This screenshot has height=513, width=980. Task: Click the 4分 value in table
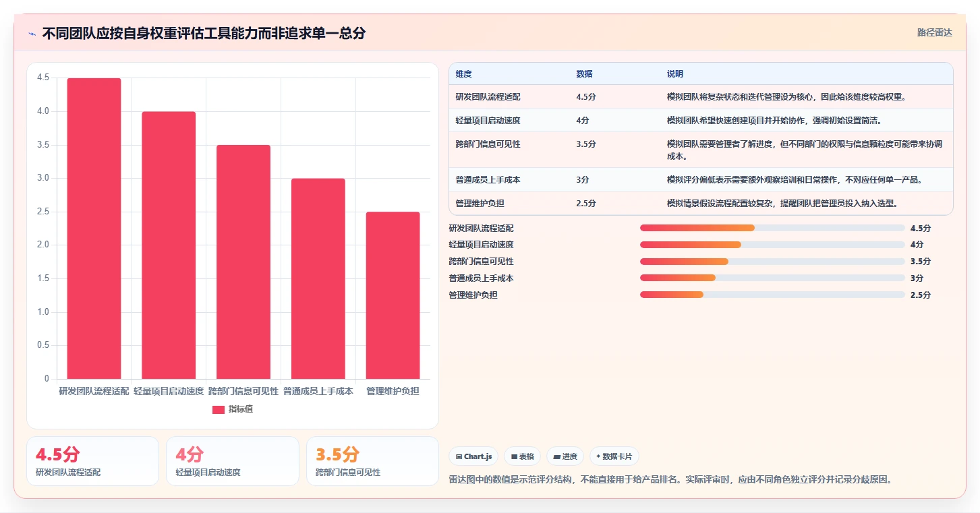click(583, 121)
